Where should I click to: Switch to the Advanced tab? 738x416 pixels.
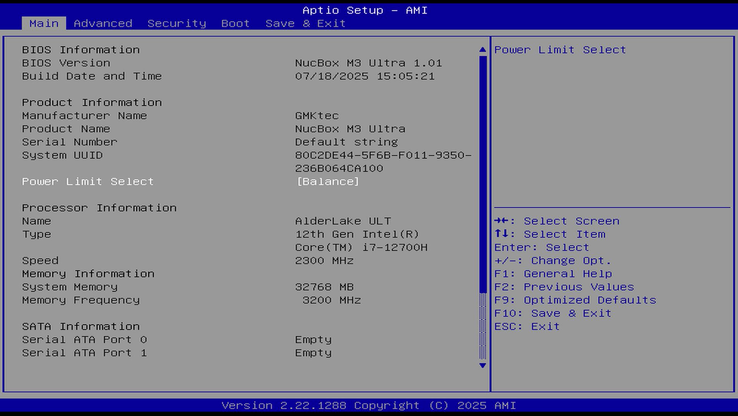click(x=103, y=23)
